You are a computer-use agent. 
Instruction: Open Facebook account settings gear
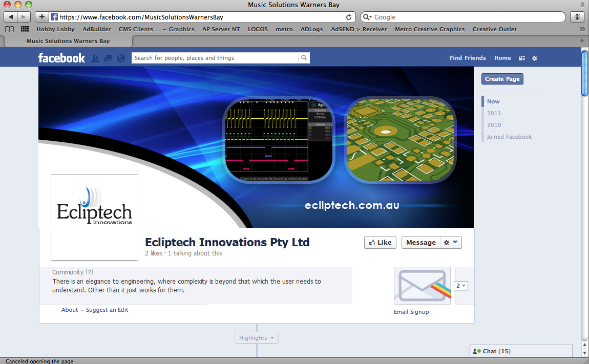(x=535, y=58)
